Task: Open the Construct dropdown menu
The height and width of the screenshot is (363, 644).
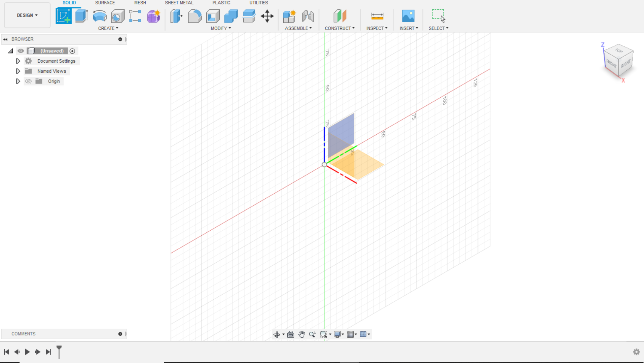Action: click(339, 28)
